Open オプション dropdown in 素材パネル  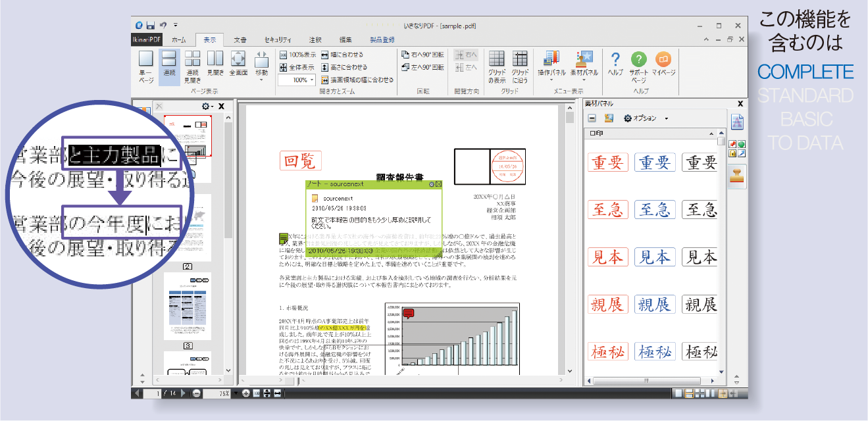(x=646, y=118)
